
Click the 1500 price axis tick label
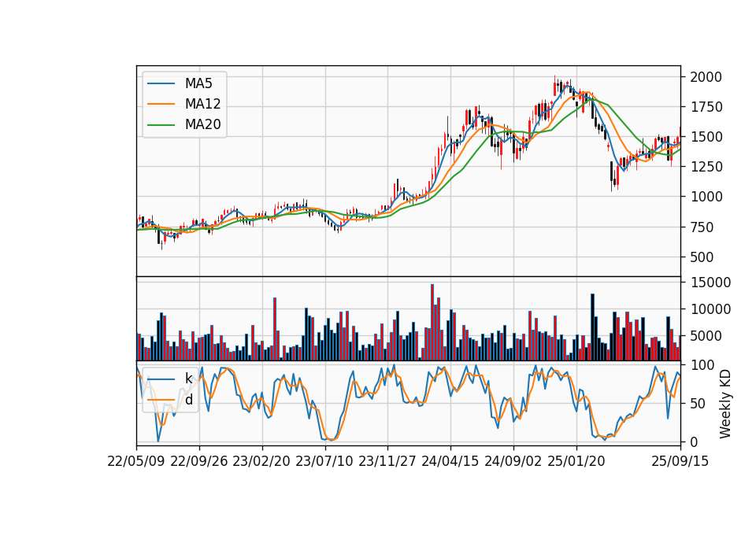tap(706, 137)
